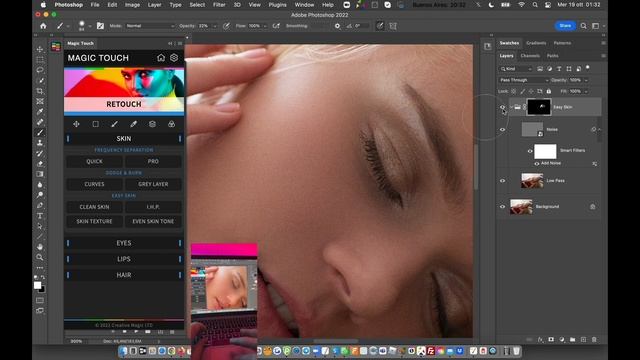640x360 pixels.
Task: Create new layer icon in Layers panel
Action: [583, 340]
